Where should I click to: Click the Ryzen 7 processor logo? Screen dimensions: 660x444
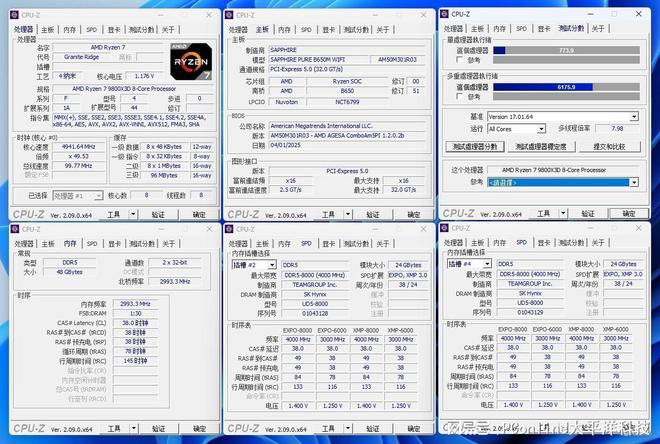click(191, 61)
